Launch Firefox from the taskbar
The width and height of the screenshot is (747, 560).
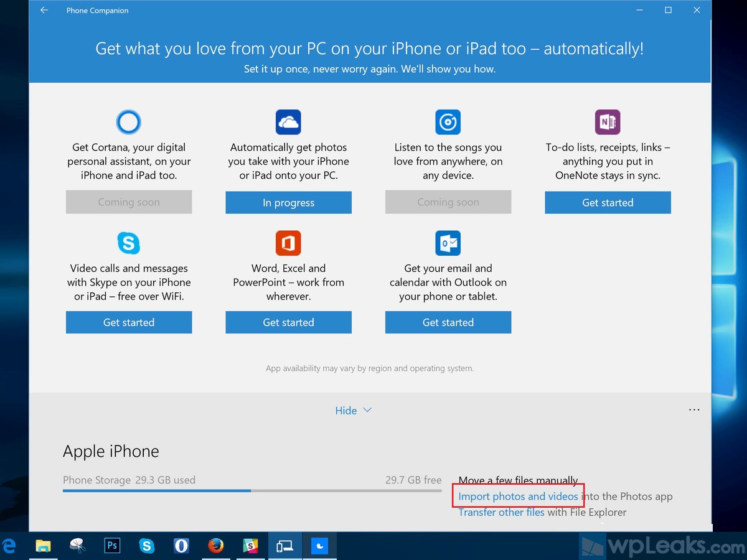click(x=216, y=546)
